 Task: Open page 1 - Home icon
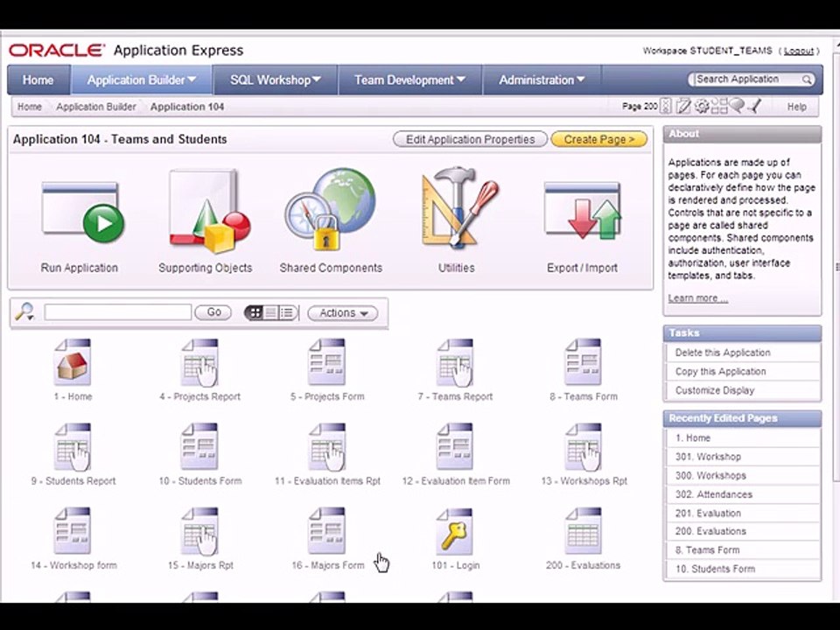click(73, 361)
